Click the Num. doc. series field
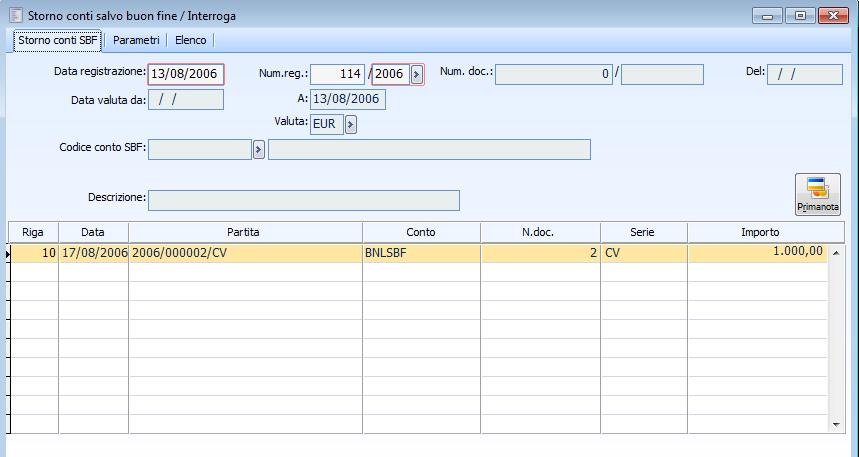The width and height of the screenshot is (859, 457). pyautogui.click(x=662, y=74)
